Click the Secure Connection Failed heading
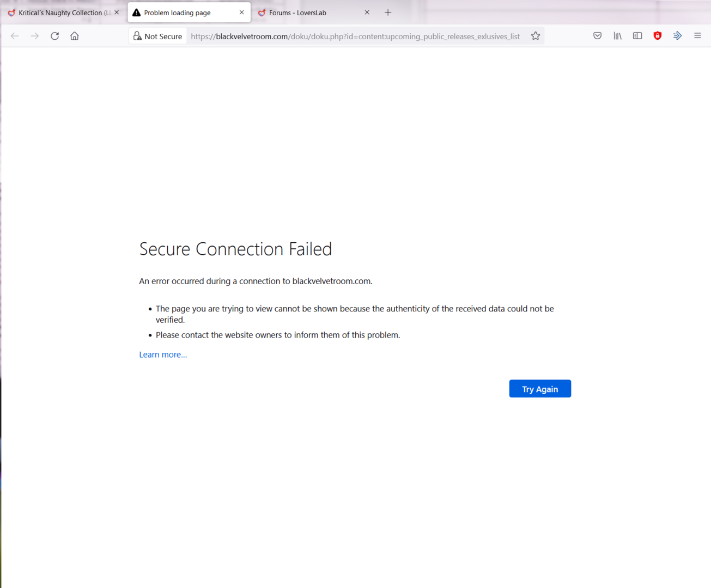This screenshot has width=711, height=588. (x=235, y=249)
